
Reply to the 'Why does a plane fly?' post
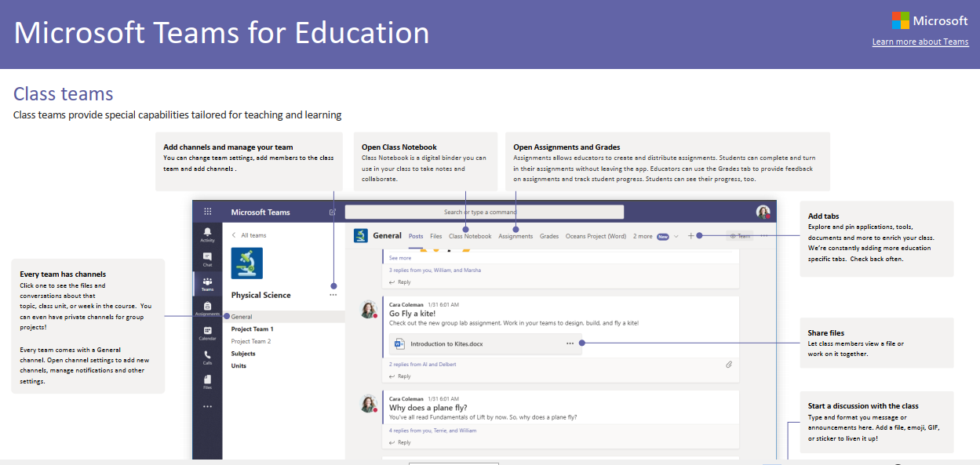(x=403, y=442)
